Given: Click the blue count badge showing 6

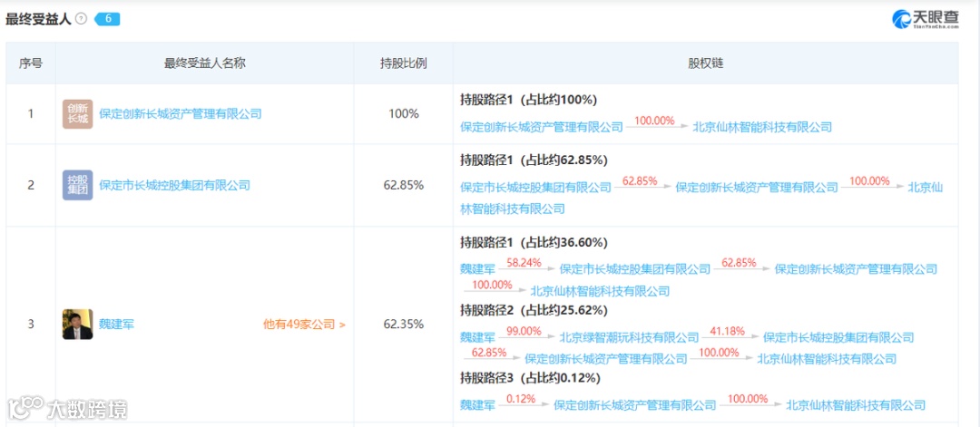Looking at the screenshot, I should pos(107,19).
